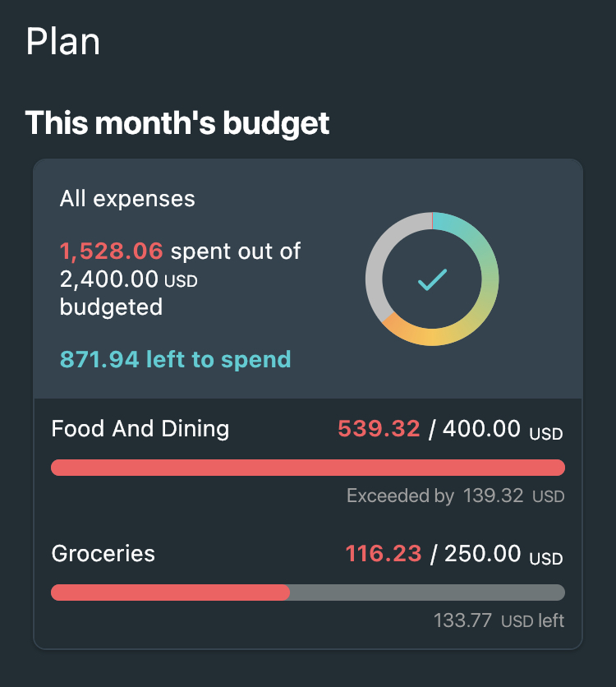616x687 pixels.
Task: Open the All expenses summary card
Action: click(x=308, y=279)
